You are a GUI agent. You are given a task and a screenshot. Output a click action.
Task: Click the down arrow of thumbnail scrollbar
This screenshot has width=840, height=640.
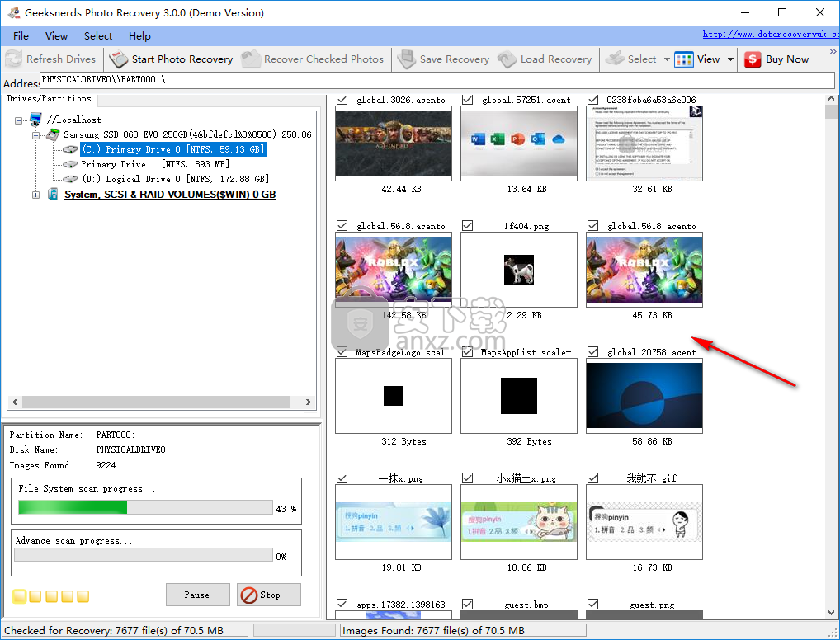tap(831, 613)
